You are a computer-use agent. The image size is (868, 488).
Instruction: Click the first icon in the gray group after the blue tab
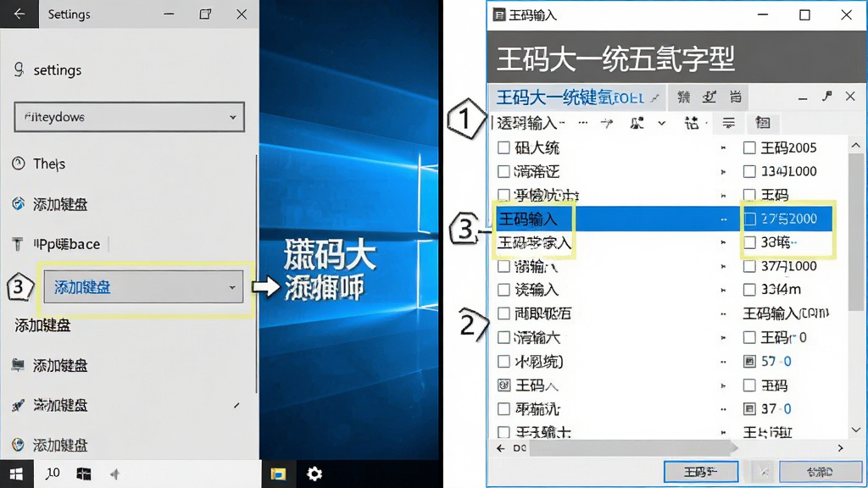684,97
